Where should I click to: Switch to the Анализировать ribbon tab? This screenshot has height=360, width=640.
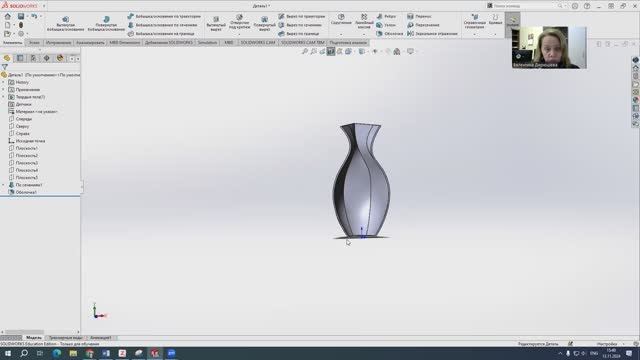[90, 42]
